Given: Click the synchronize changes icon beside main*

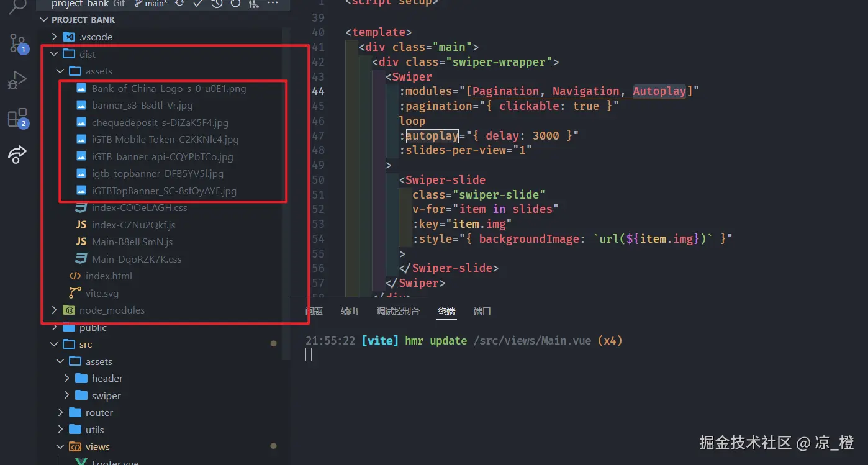Looking at the screenshot, I should click(179, 4).
